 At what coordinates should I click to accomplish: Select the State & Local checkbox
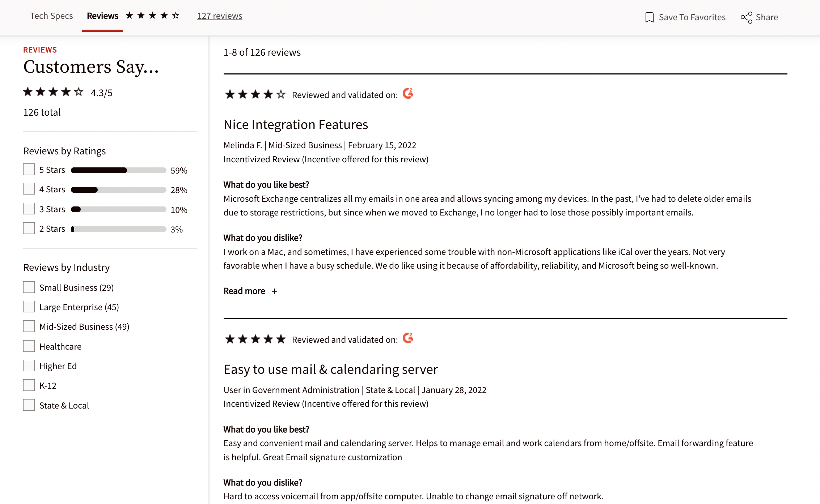pos(29,405)
